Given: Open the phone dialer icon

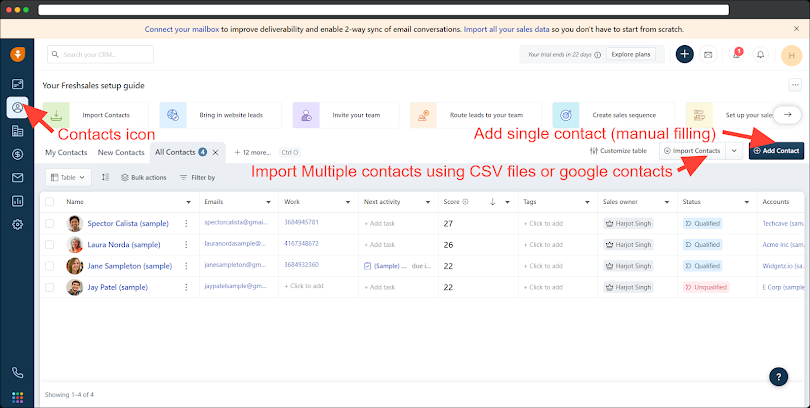Looking at the screenshot, I should coord(17,372).
